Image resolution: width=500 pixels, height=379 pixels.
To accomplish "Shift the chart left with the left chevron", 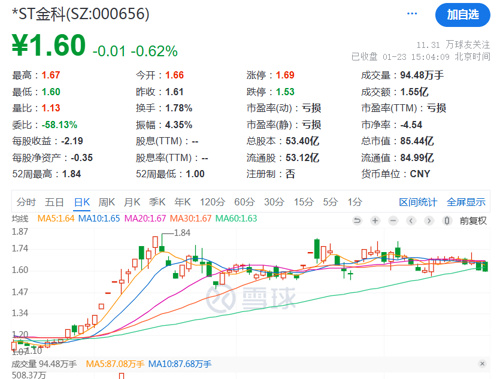I will point(411,221).
